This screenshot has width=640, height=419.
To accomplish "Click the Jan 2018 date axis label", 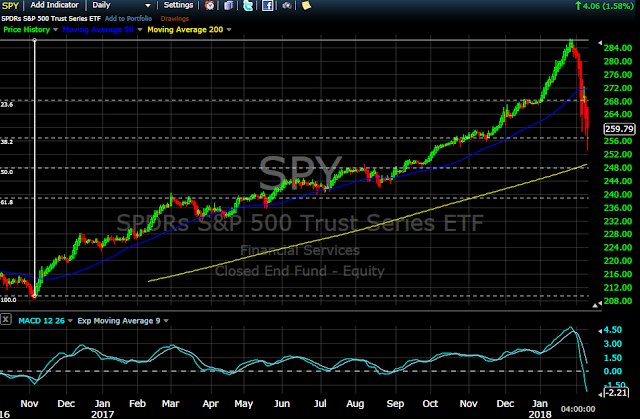I will [540, 409].
